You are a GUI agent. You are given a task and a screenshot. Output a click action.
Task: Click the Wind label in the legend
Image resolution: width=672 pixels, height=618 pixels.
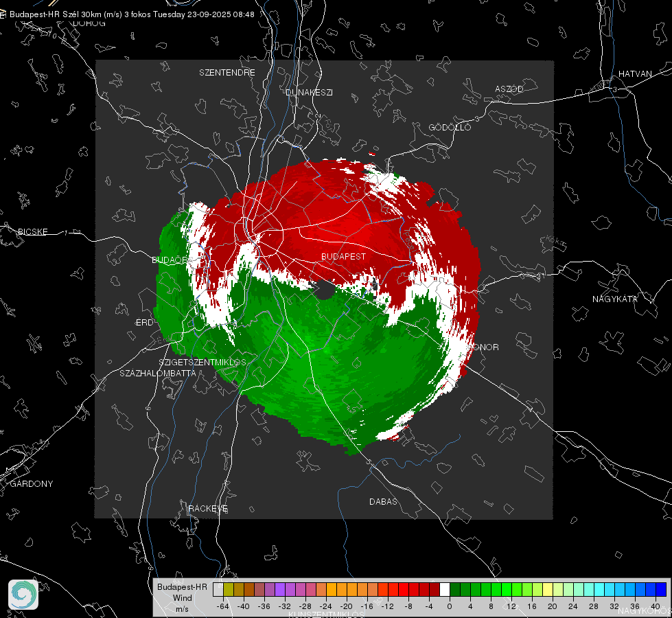point(182,597)
